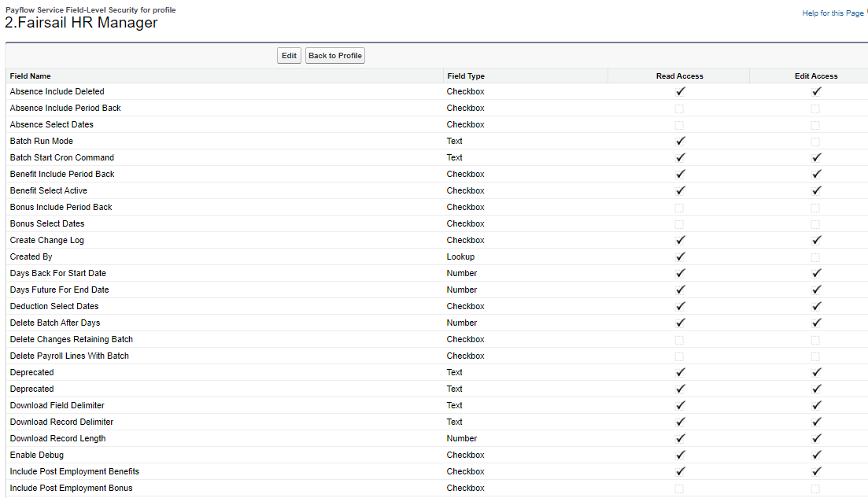Click Edit Access checkmark for Benefit Select Active
868x498 pixels.
click(x=816, y=191)
